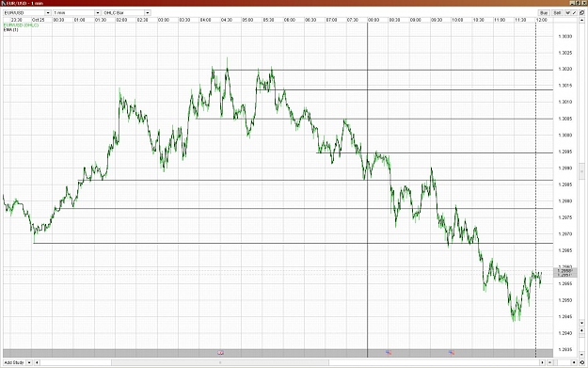The image size is (588, 368).
Task: Click the second US flag event marker
Action: (x=452, y=353)
